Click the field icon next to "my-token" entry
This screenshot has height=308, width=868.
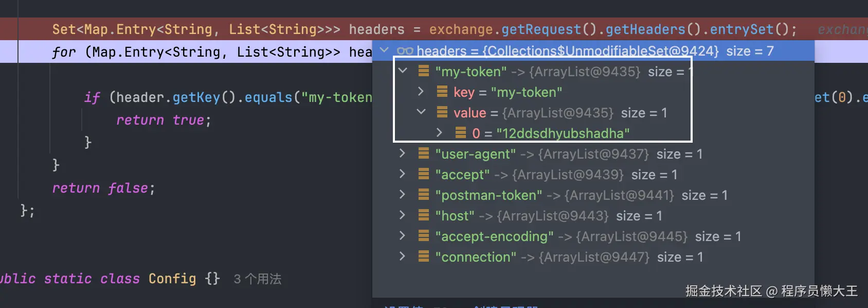pos(424,71)
